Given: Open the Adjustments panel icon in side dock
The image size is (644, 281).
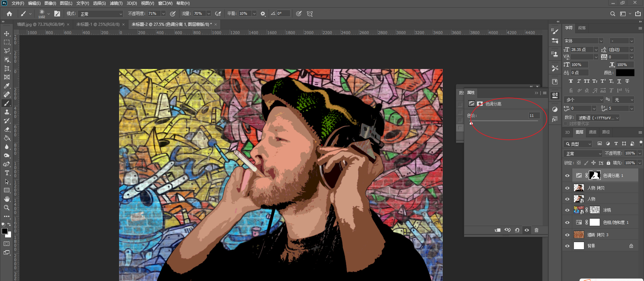Looking at the screenshot, I should pyautogui.click(x=555, y=109).
